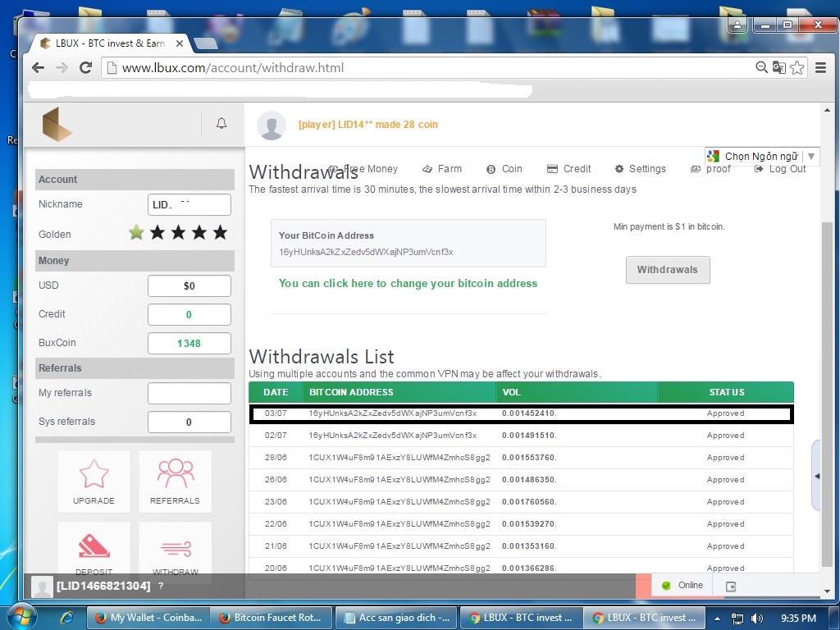Bookmark this page with the star icon
The image size is (840, 630).
tap(797, 67)
